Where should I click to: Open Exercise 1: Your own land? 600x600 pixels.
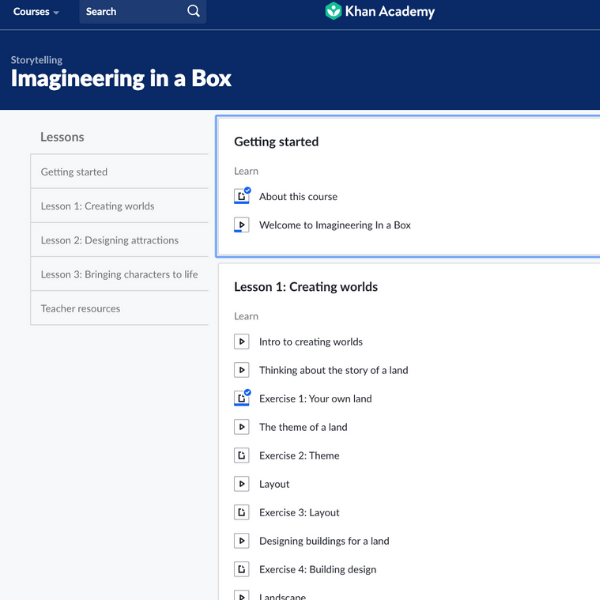(x=315, y=399)
